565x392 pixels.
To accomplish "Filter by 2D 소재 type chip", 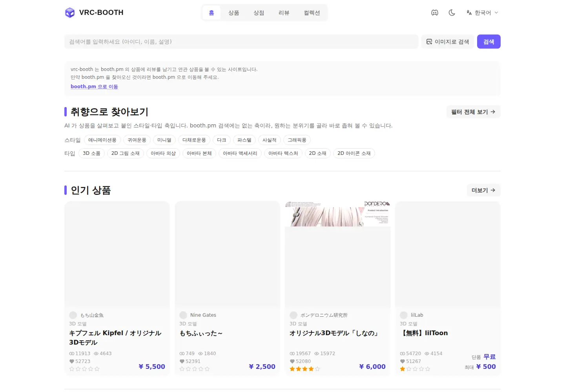I will point(318,153).
